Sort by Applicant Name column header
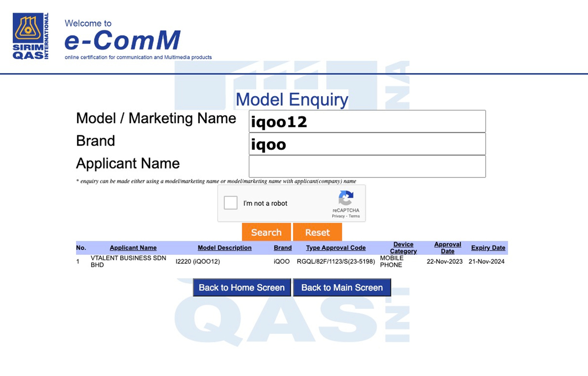The height and width of the screenshot is (376, 588). [133, 248]
